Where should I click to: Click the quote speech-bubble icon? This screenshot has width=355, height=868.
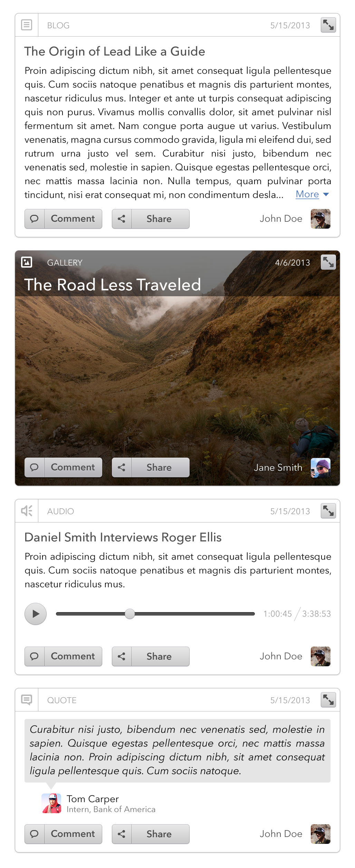pos(27,700)
